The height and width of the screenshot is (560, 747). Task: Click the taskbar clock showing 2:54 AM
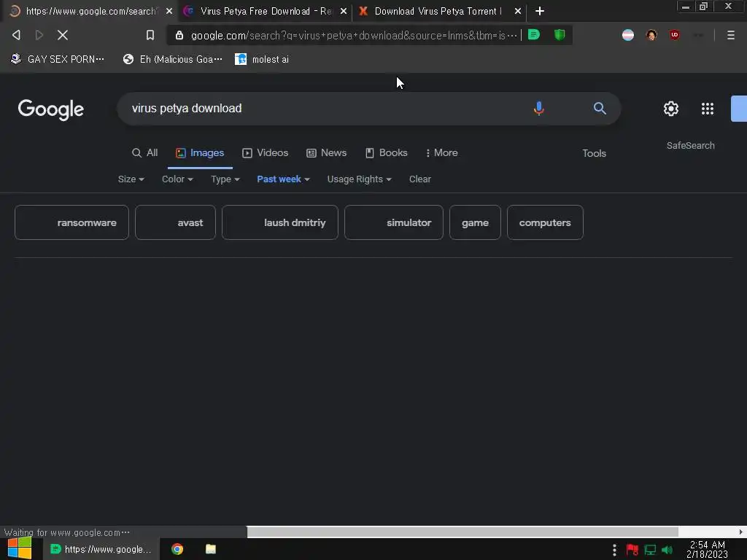tap(707, 550)
